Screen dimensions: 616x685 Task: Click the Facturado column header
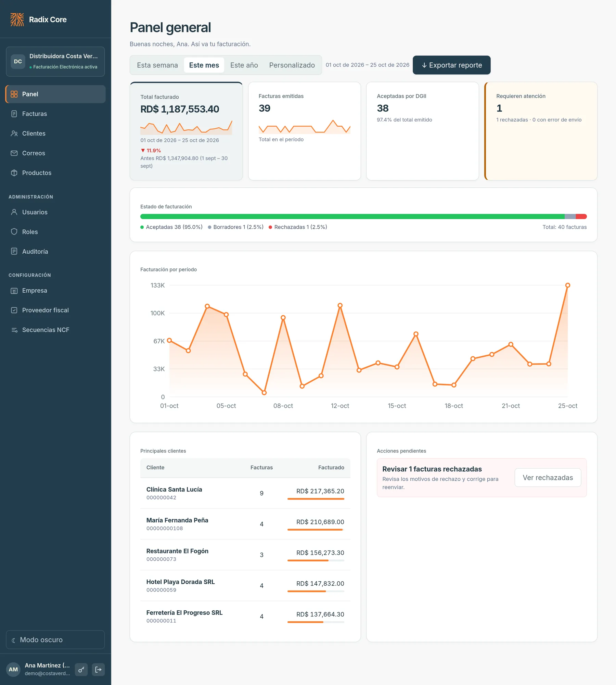[x=331, y=468]
